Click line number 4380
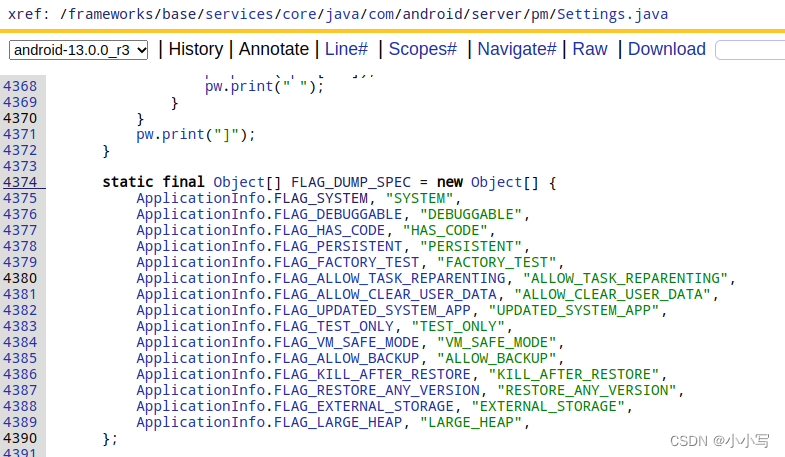This screenshot has height=457, width=785. tap(20, 278)
